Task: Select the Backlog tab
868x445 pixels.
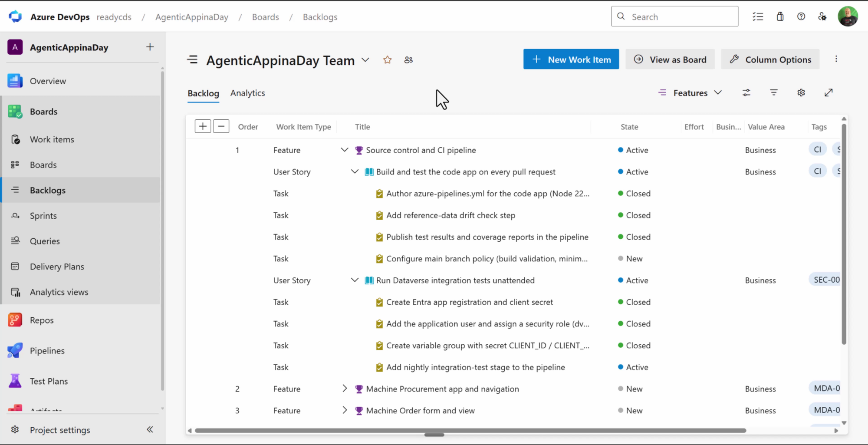Action: [x=203, y=93]
